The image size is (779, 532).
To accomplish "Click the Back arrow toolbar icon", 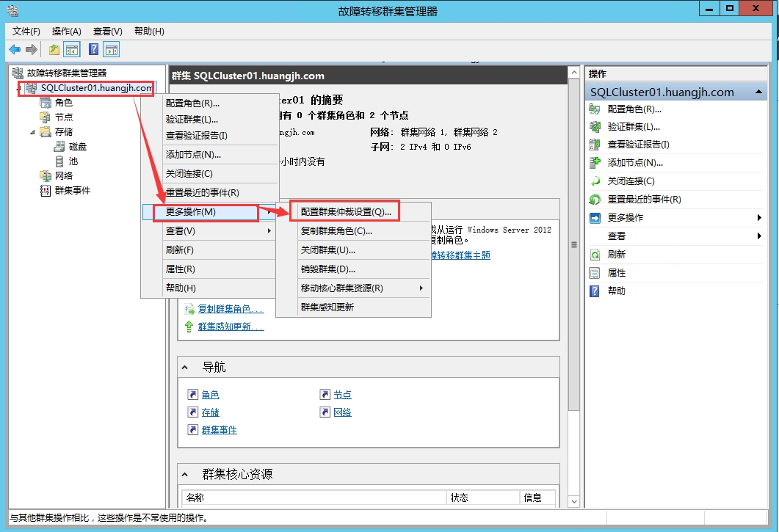I will tap(15, 49).
